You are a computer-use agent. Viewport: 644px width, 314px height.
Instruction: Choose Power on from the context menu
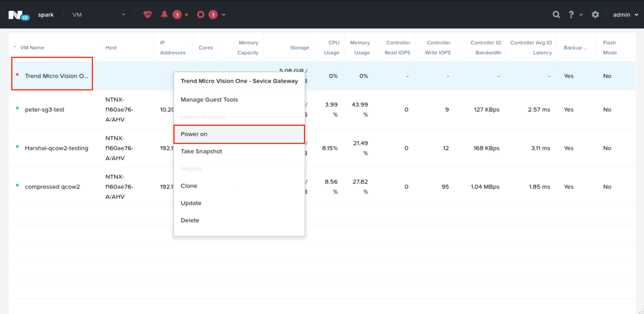[x=239, y=134]
